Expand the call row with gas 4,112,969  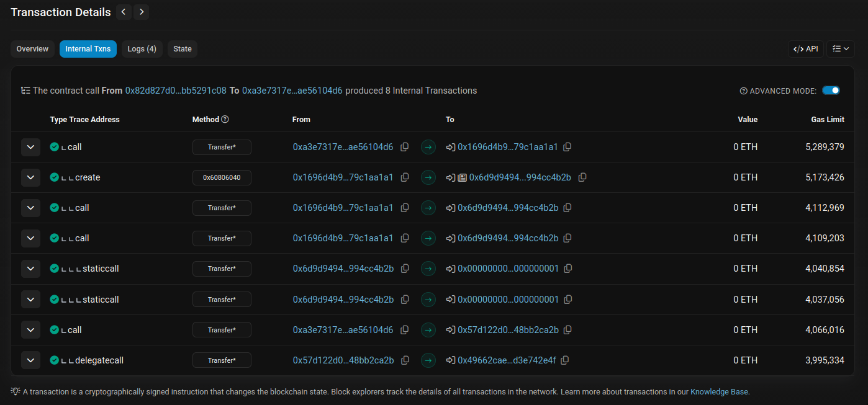click(x=31, y=208)
